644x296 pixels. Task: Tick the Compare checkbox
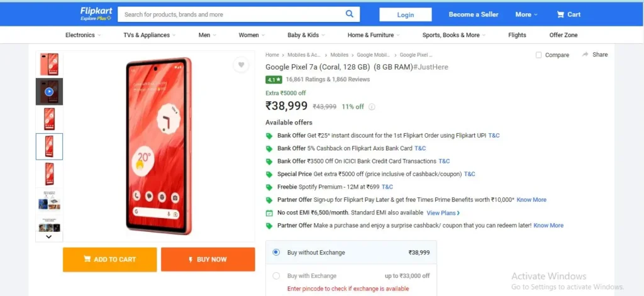[538, 55]
